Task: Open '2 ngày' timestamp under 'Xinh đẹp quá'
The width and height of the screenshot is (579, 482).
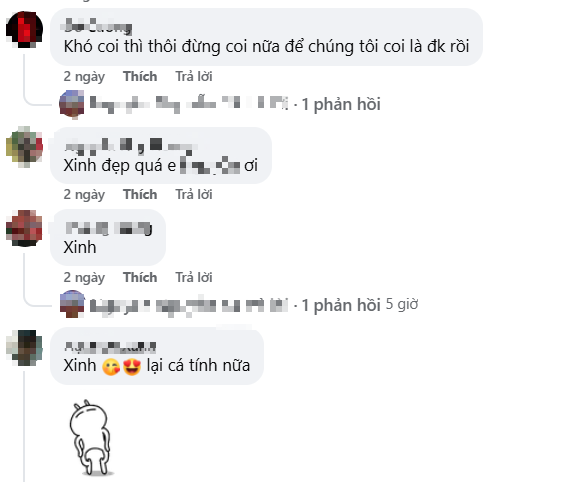Action: 84,195
